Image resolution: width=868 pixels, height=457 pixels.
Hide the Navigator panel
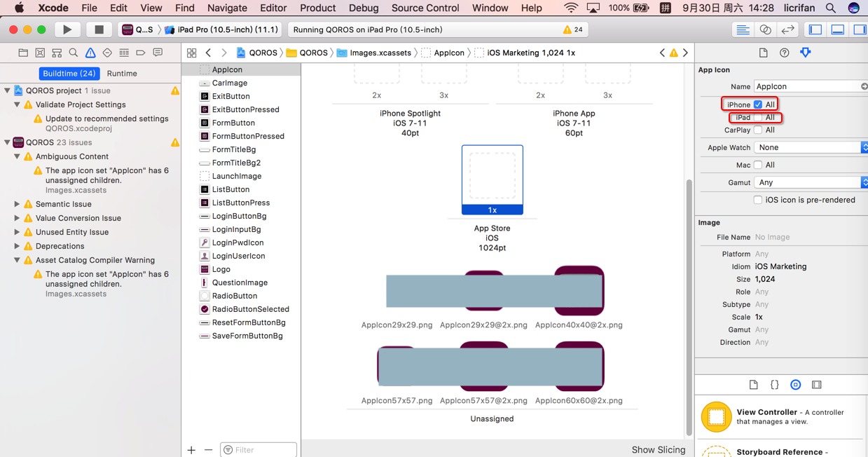[815, 29]
